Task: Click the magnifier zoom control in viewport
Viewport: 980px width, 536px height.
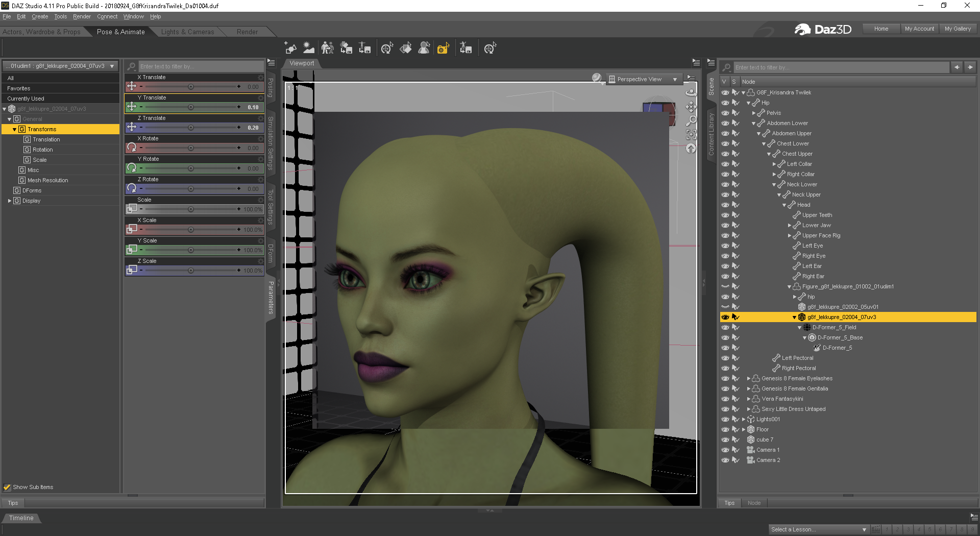Action: point(691,120)
